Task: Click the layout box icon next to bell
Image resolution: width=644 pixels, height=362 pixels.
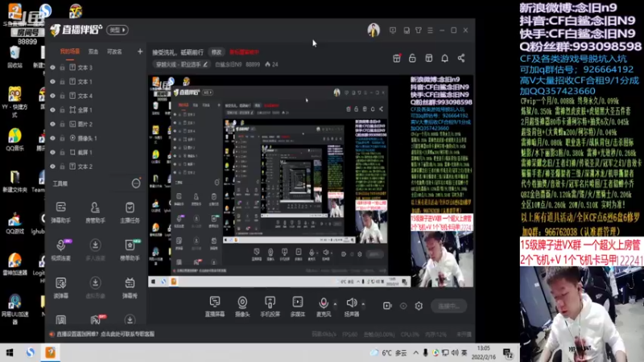Action: tap(429, 58)
